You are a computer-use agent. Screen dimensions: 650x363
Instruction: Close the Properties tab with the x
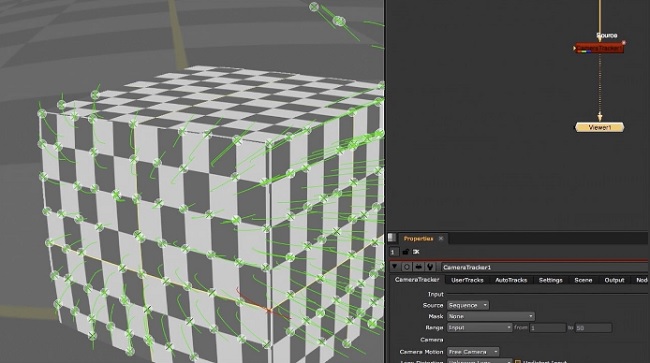[441, 238]
